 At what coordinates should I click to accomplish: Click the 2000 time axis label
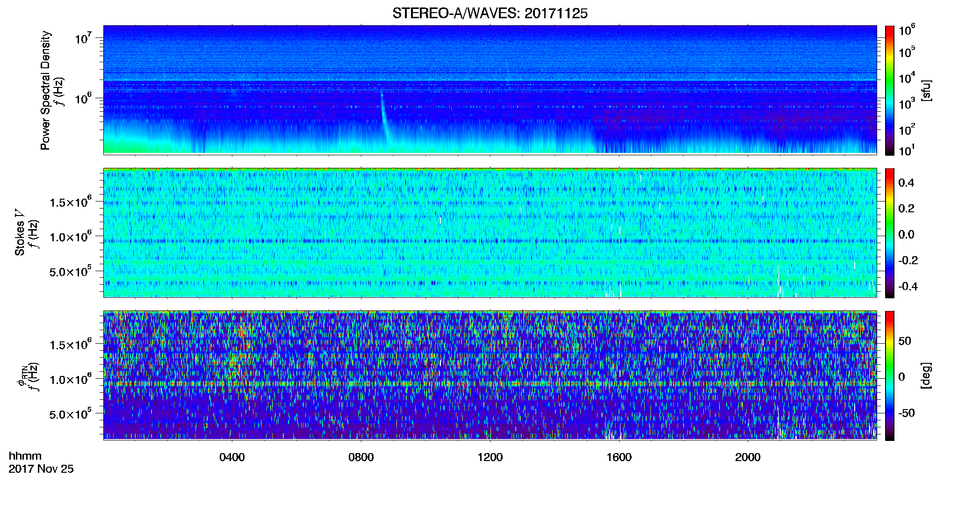pos(748,457)
